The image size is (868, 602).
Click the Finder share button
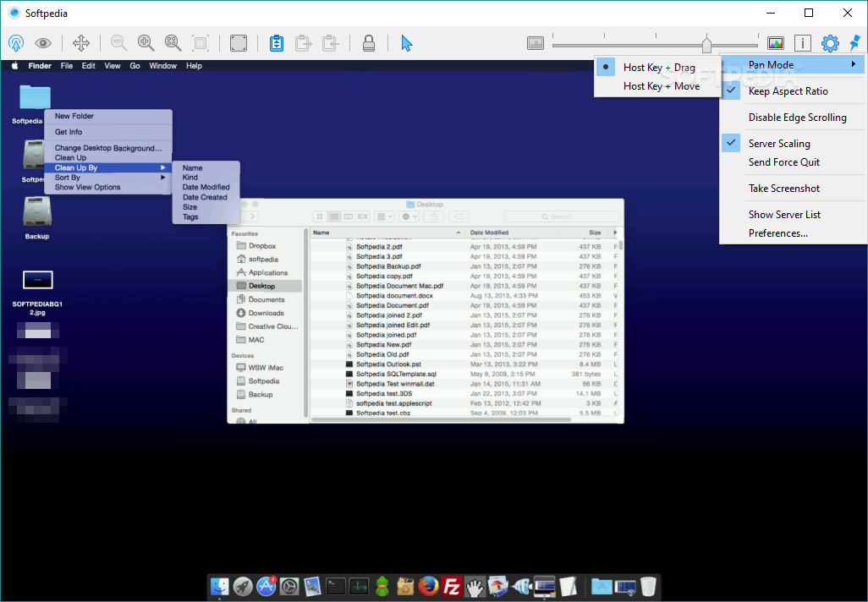coord(434,216)
